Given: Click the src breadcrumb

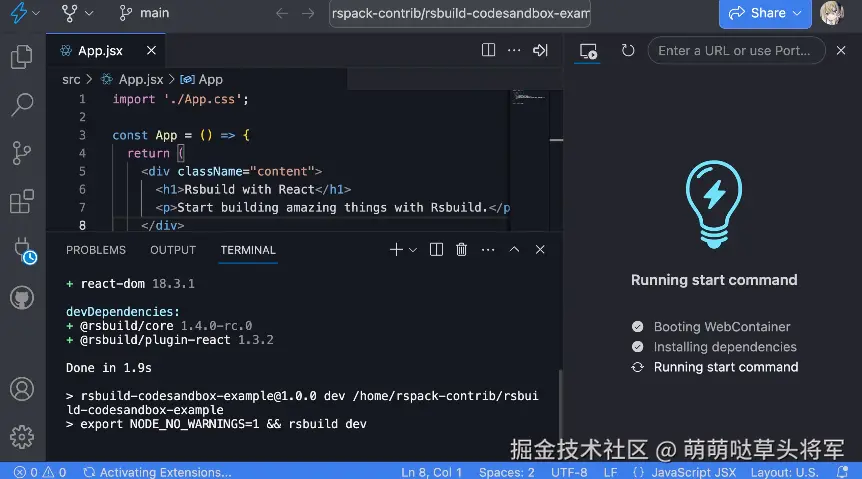Looking at the screenshot, I should [x=71, y=80].
